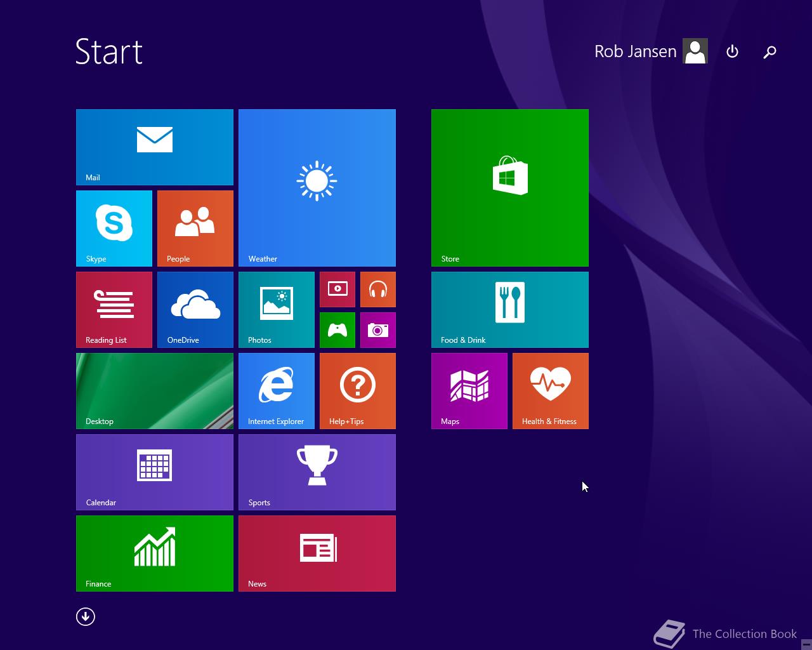Click the search magnifier icon

pyautogui.click(x=769, y=51)
